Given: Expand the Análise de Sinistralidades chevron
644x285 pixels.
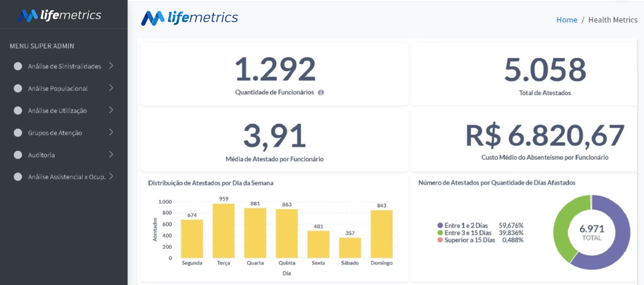Looking at the screenshot, I should tap(111, 66).
